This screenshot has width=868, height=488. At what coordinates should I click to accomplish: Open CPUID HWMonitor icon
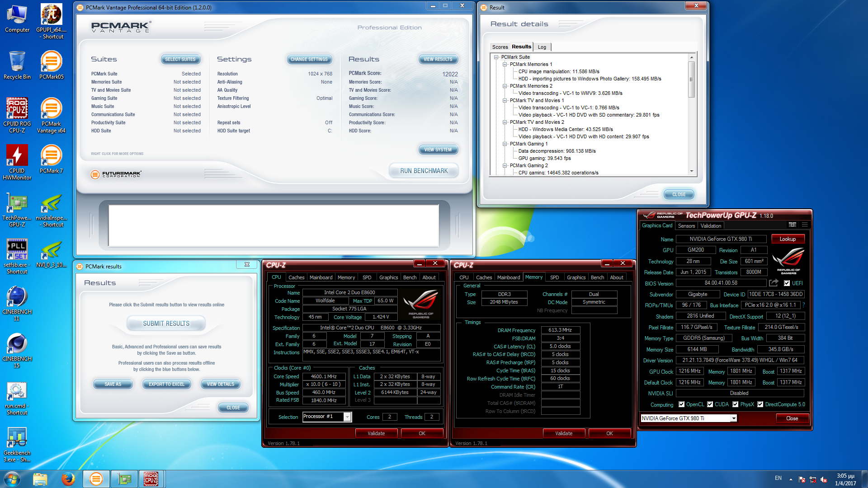17,162
